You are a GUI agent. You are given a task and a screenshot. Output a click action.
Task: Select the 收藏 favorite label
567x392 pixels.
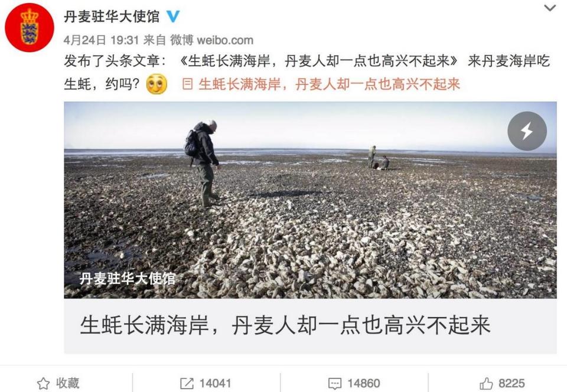(x=67, y=383)
